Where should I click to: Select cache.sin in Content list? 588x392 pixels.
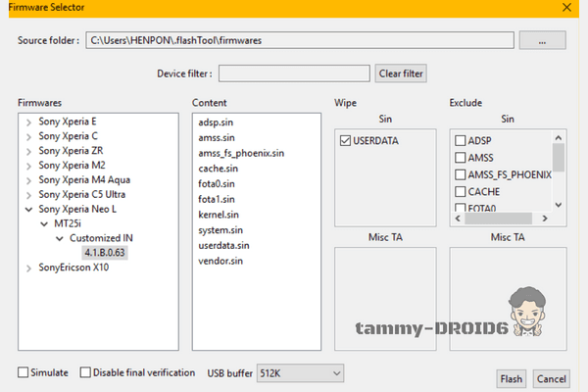218,169
